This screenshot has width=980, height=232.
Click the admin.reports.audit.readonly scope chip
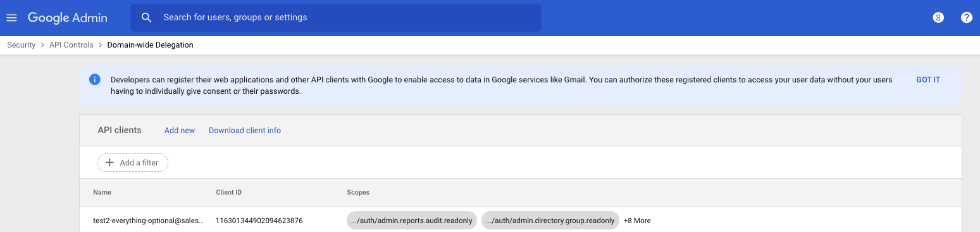click(x=412, y=221)
